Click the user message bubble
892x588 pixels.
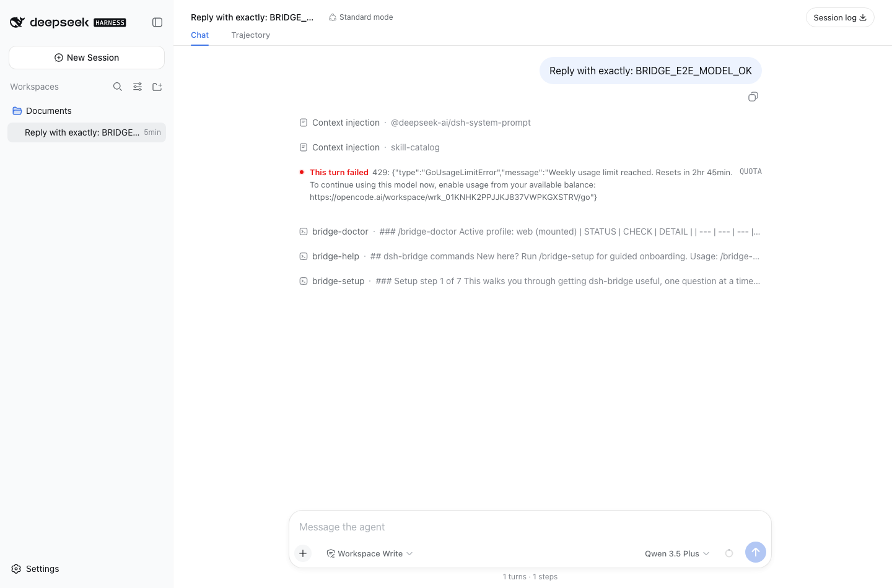650,71
